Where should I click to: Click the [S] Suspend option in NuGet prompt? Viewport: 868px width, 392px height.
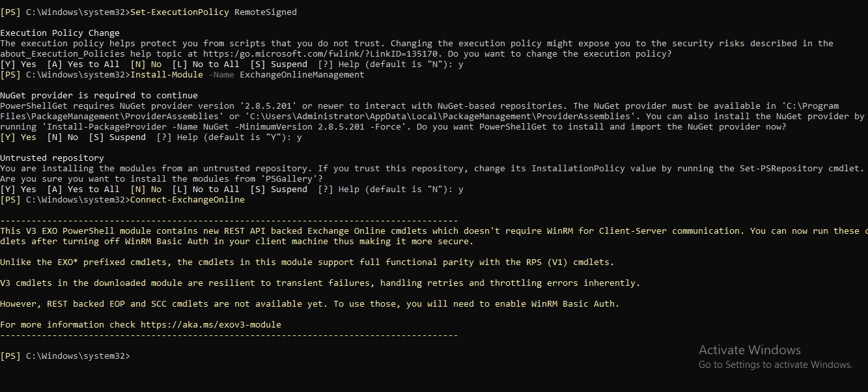[117, 137]
